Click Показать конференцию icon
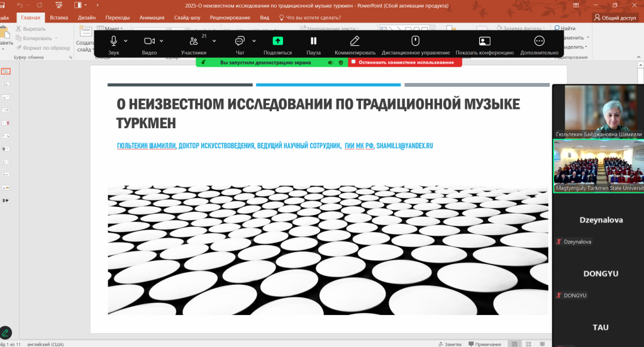The width and height of the screenshot is (644, 347). pos(485,41)
